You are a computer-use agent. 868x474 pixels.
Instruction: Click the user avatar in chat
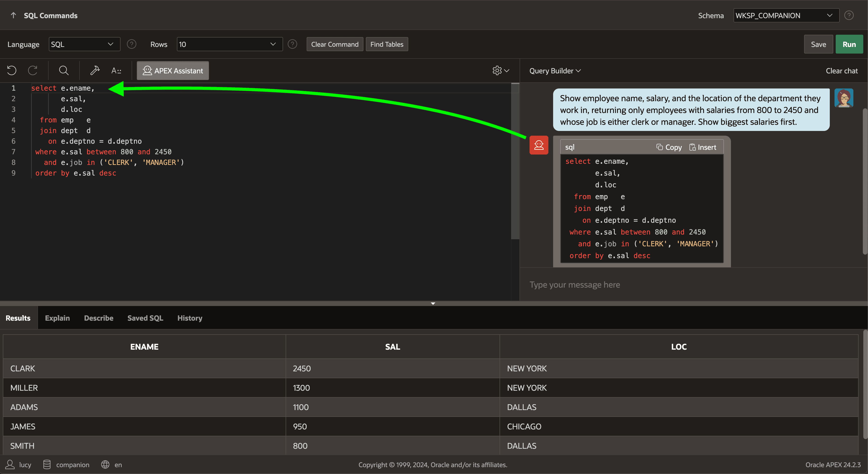coord(844,98)
